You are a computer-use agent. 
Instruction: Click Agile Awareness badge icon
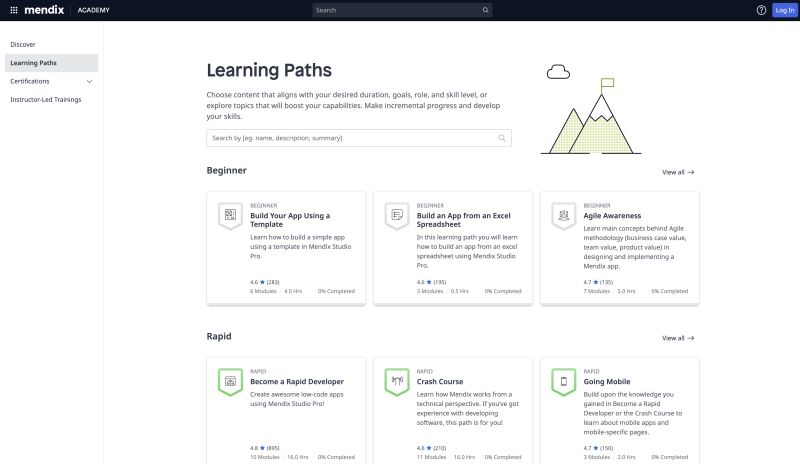pyautogui.click(x=564, y=216)
